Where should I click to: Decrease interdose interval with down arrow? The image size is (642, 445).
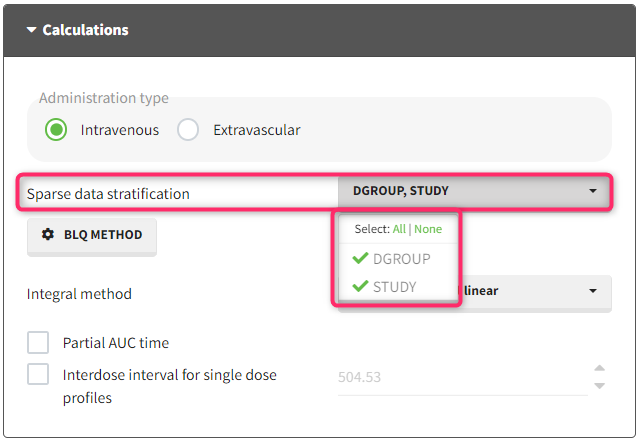599,386
